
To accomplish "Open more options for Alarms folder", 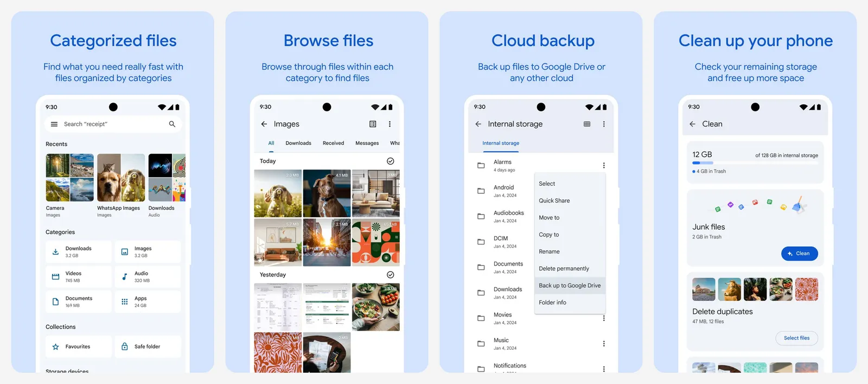I will tap(604, 166).
